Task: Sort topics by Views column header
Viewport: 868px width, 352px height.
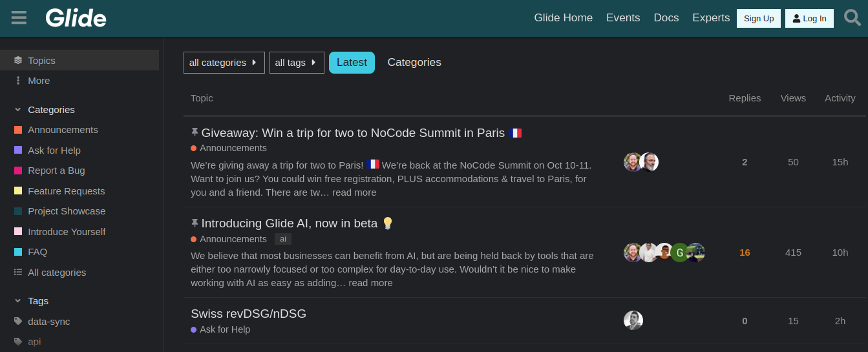Action: [793, 98]
